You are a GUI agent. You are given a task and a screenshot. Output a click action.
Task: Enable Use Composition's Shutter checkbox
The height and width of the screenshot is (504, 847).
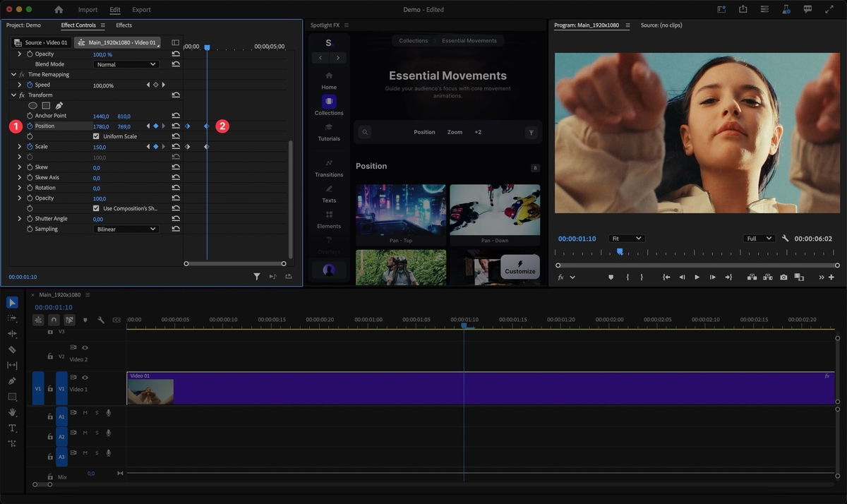(x=97, y=208)
